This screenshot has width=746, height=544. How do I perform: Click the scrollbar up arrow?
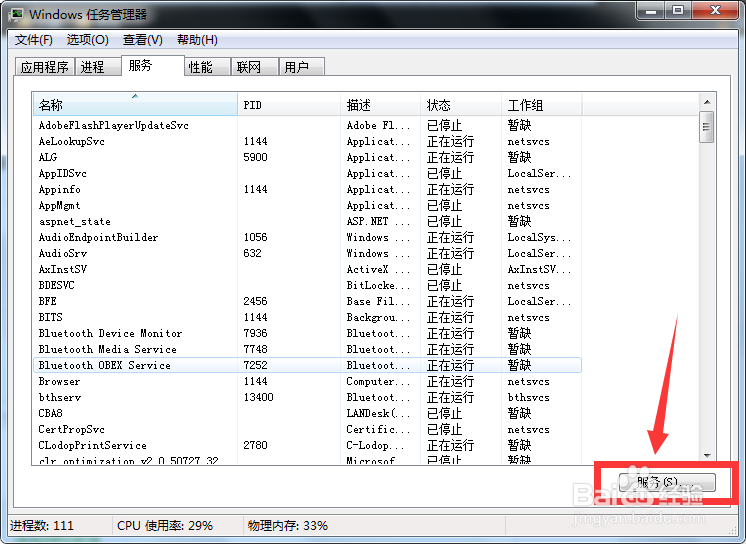(x=707, y=102)
